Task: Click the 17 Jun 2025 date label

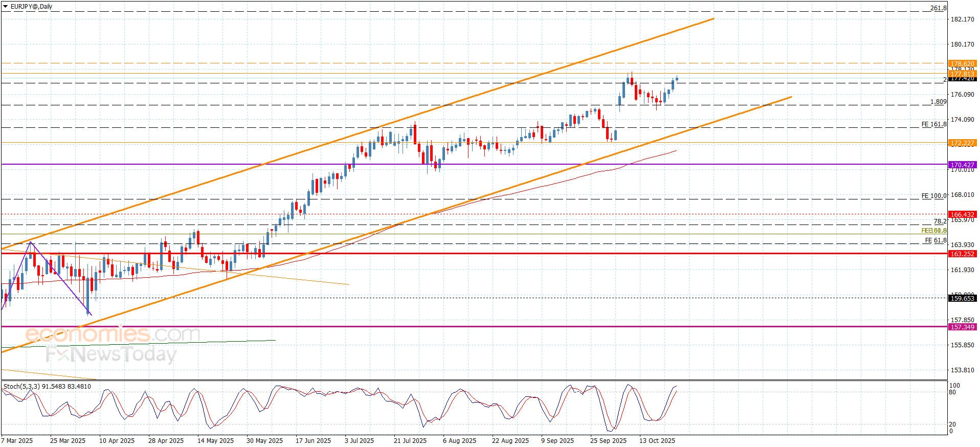Action: pyautogui.click(x=313, y=441)
